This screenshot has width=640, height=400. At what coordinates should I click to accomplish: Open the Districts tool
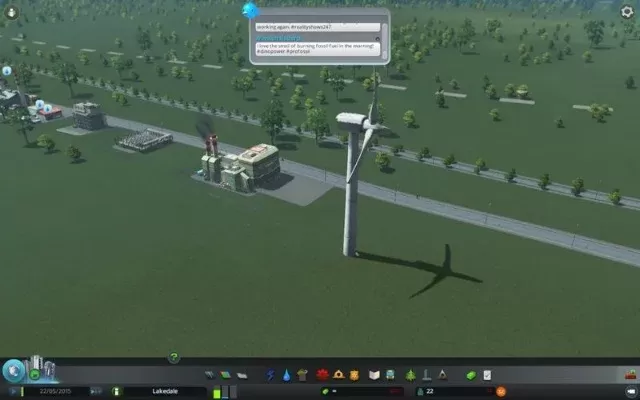[239, 375]
